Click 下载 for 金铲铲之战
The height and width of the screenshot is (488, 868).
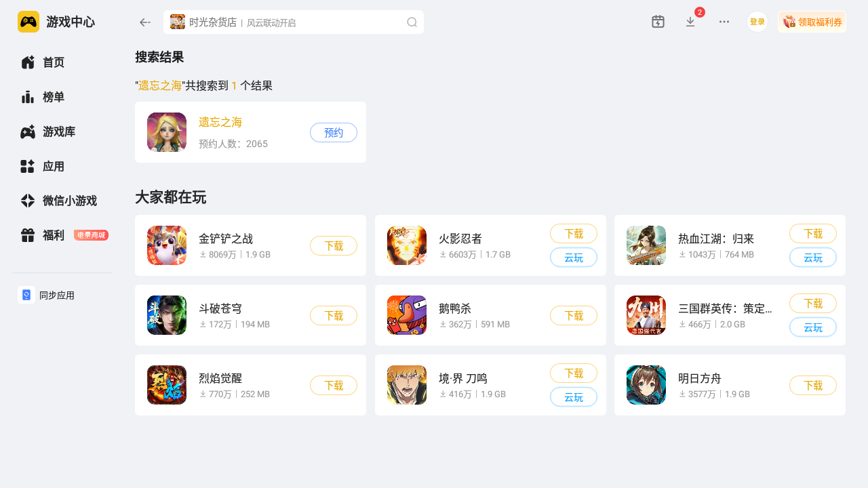[334, 246]
